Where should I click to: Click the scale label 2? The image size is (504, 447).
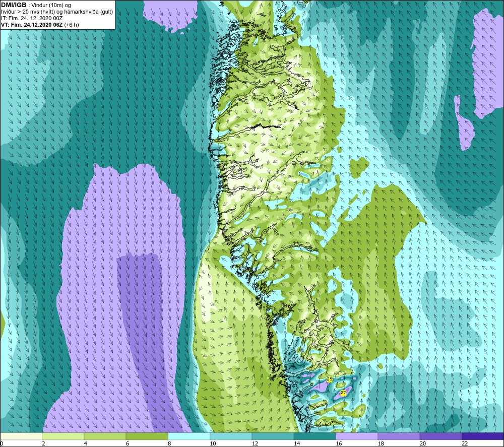click(43, 443)
